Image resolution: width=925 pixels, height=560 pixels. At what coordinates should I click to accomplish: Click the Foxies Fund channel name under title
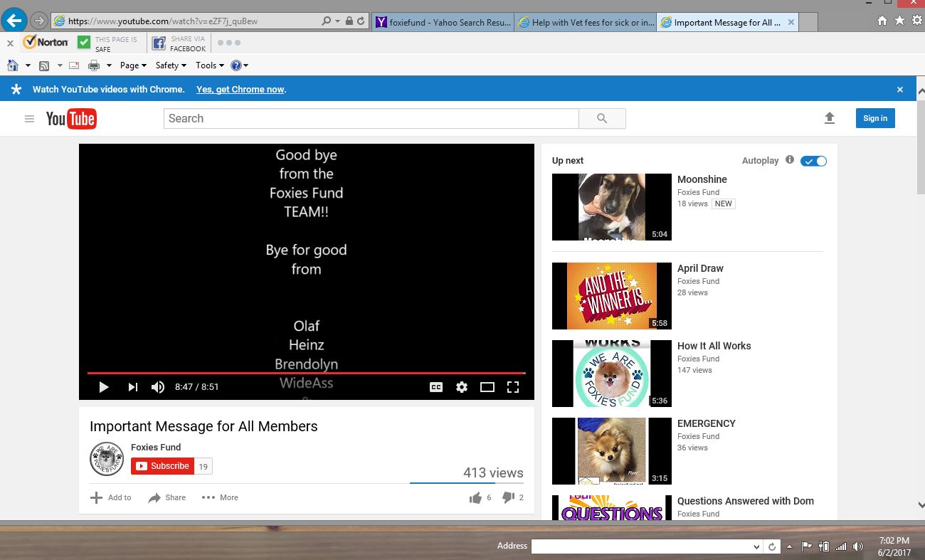[x=156, y=447]
